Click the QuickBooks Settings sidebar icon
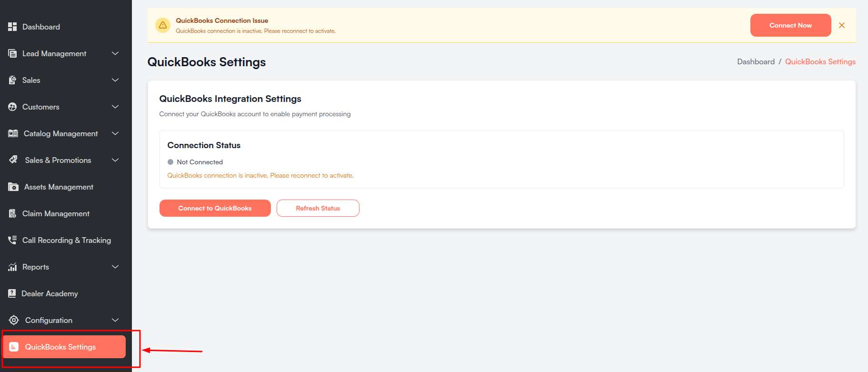Viewport: 868px width, 372px height. click(x=14, y=347)
